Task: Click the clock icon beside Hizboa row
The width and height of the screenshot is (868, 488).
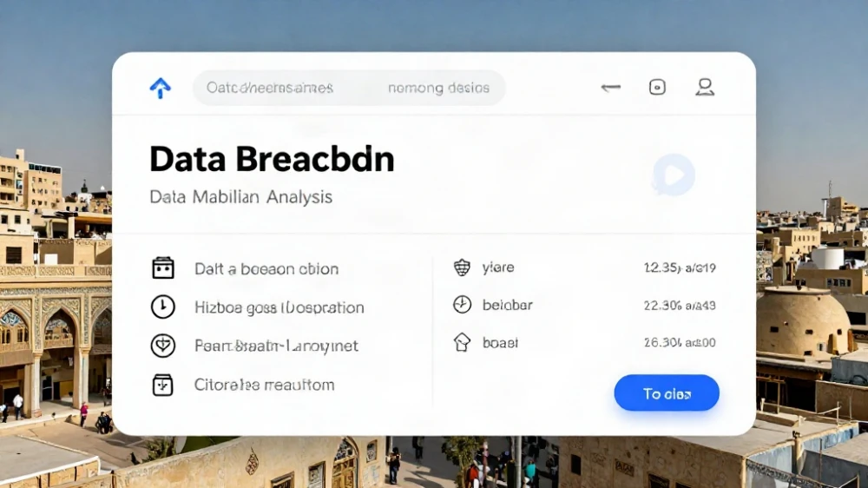Action: point(163,307)
